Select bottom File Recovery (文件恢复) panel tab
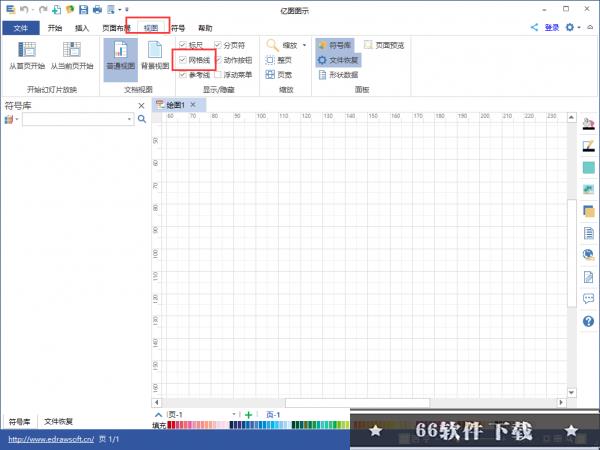Image resolution: width=600 pixels, height=450 pixels. (x=58, y=422)
